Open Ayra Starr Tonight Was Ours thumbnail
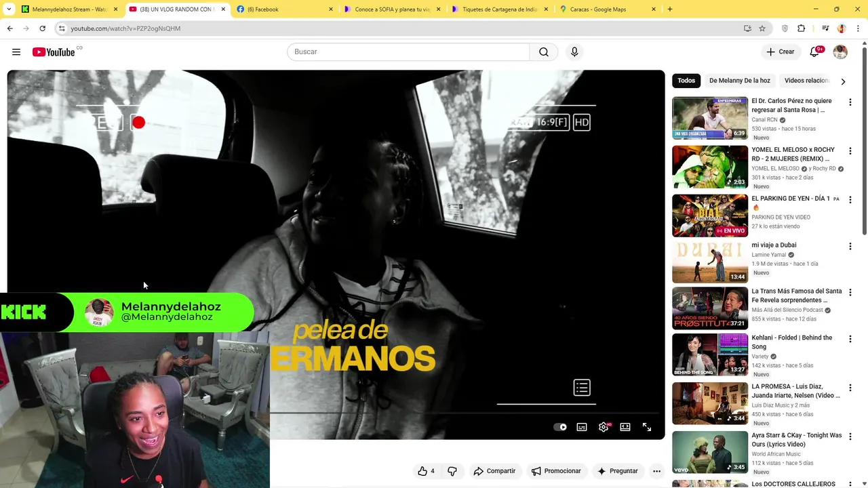The width and height of the screenshot is (868, 488). click(710, 452)
